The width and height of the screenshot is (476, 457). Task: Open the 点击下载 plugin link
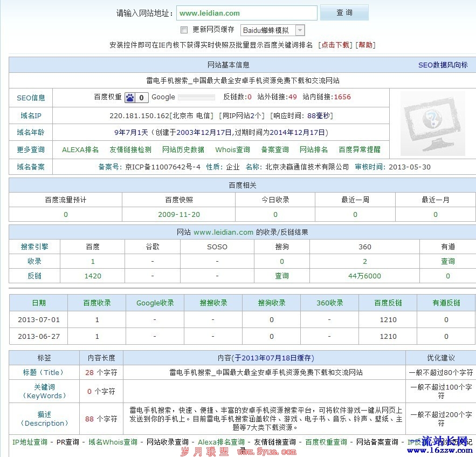pos(335,45)
